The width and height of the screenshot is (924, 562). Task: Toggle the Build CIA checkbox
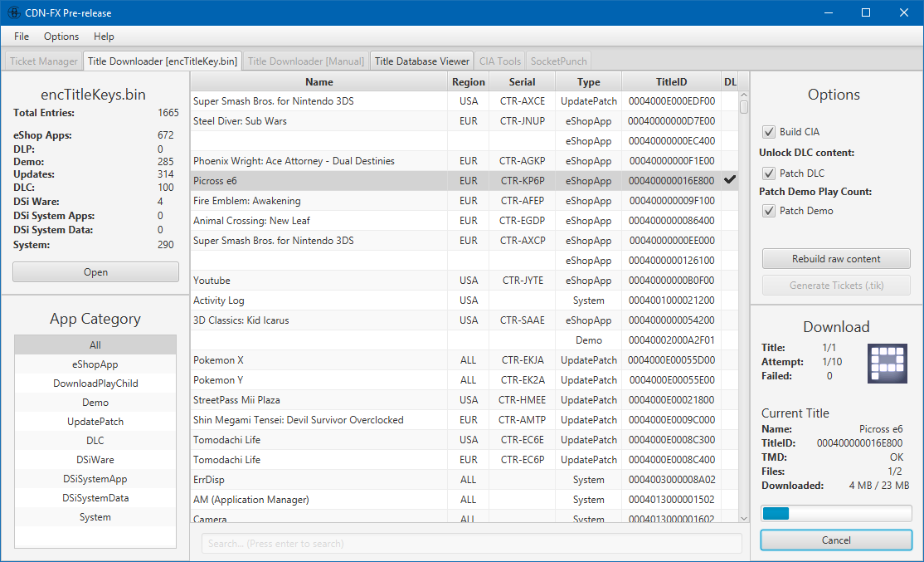(x=768, y=131)
